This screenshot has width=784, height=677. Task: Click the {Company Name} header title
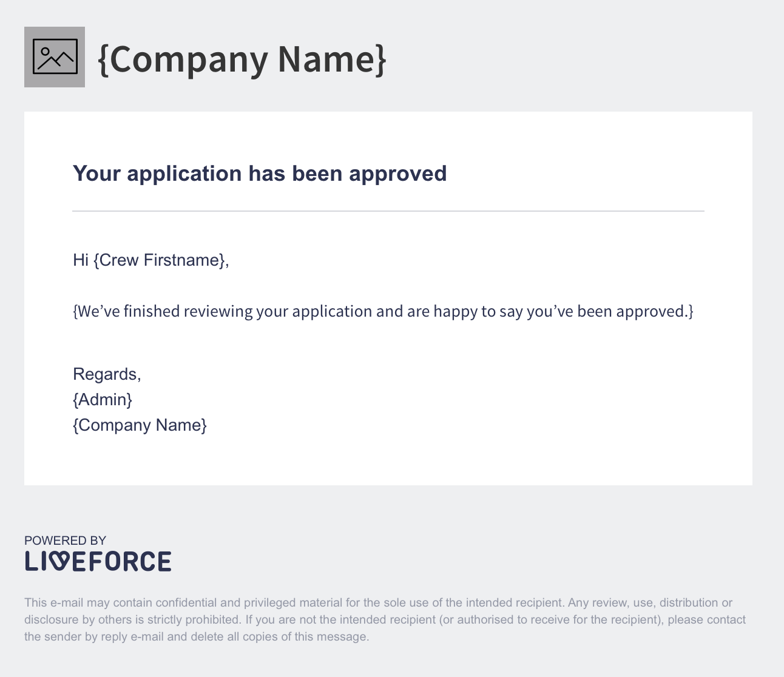coord(242,59)
